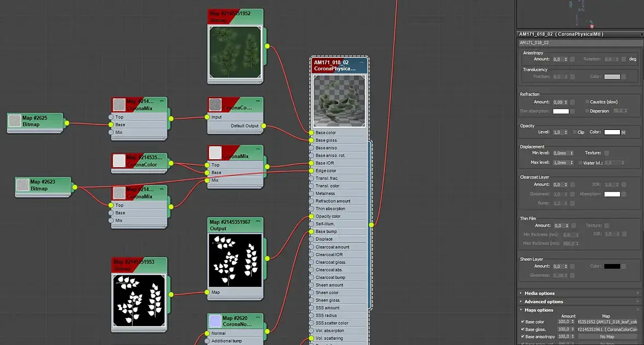Click the Clearcoat Amount map slot button
The height and width of the screenshot is (345, 644).
(572, 185)
